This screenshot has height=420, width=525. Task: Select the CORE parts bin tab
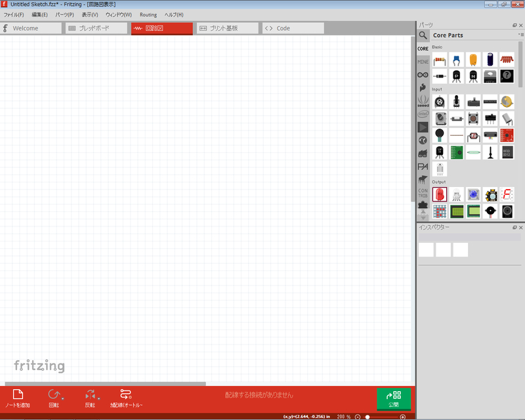pos(423,49)
